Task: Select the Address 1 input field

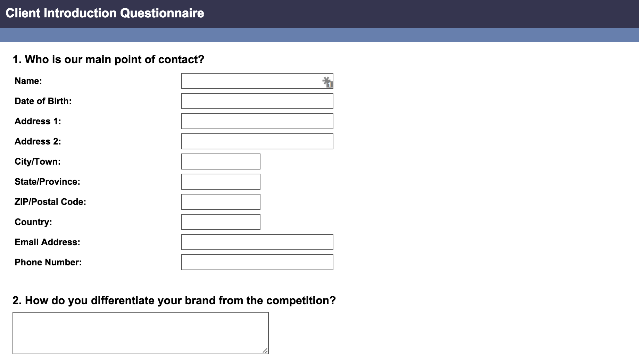Action: click(257, 121)
